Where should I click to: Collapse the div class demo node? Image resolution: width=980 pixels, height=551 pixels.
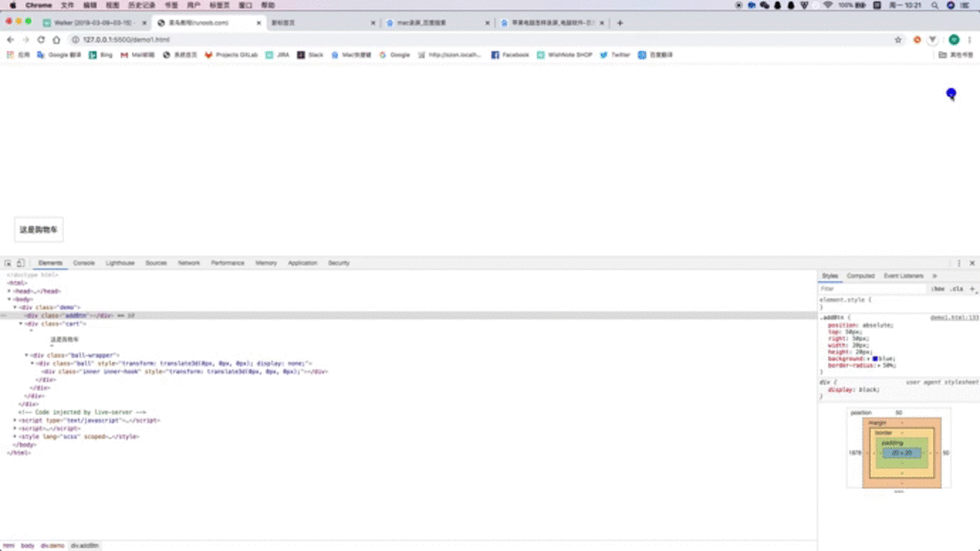point(15,307)
